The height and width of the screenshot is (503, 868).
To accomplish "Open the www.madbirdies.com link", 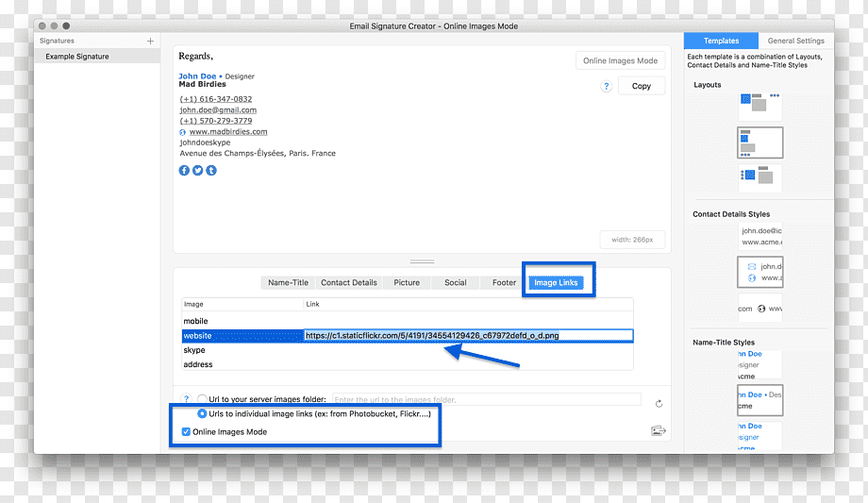I will (x=228, y=132).
